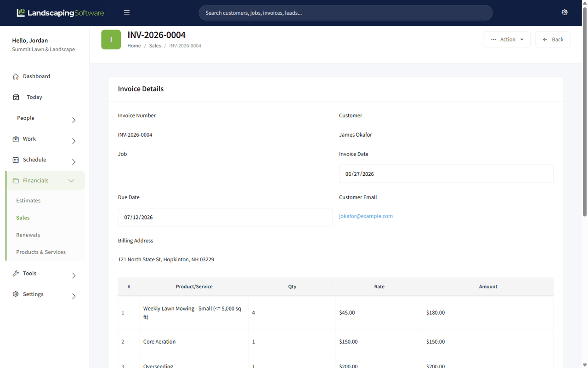Go to Sales breadcrumb link
This screenshot has height=368, width=588.
155,46
